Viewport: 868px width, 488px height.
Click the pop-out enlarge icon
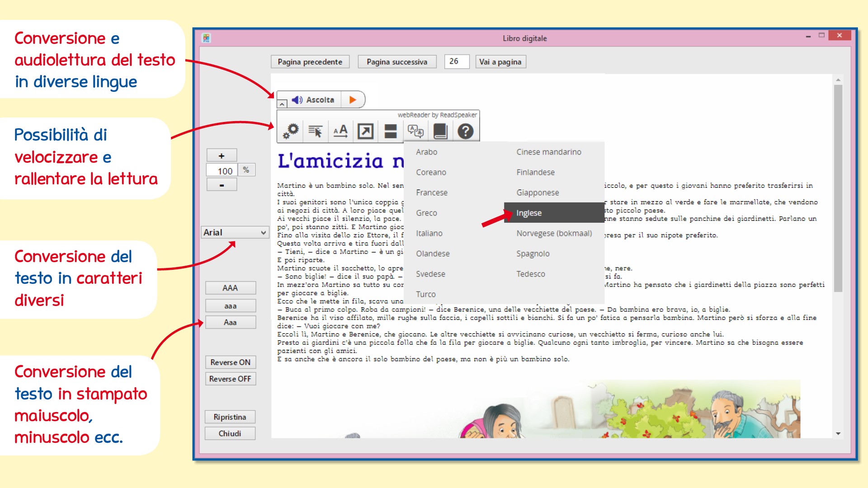coord(365,131)
